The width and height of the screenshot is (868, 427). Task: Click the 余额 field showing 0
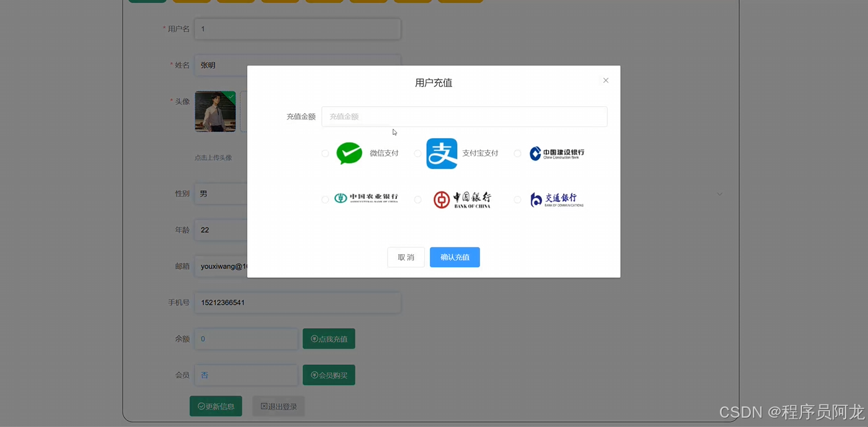246,339
